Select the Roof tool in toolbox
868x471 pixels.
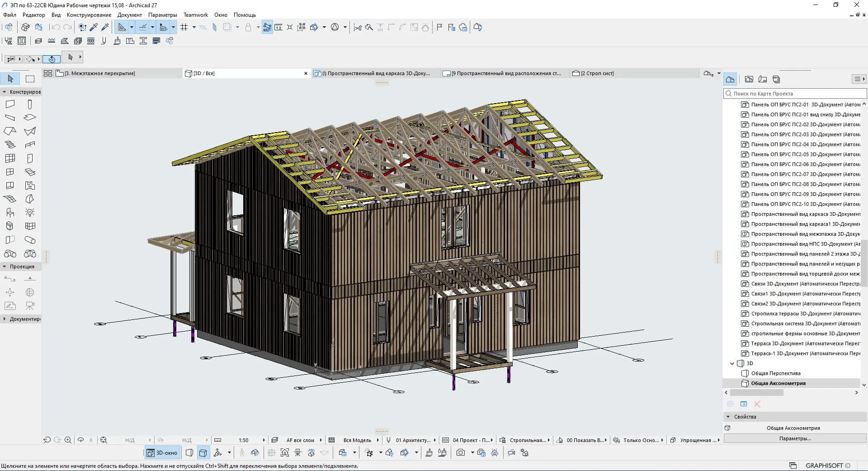(x=10, y=131)
